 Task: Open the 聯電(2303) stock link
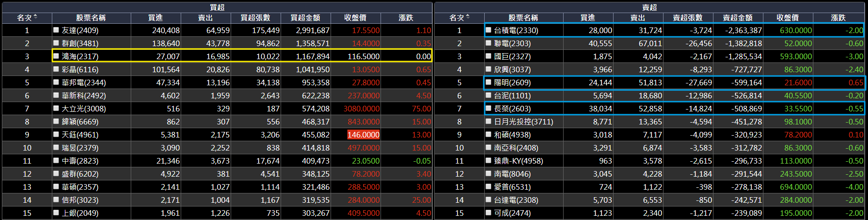(x=512, y=43)
